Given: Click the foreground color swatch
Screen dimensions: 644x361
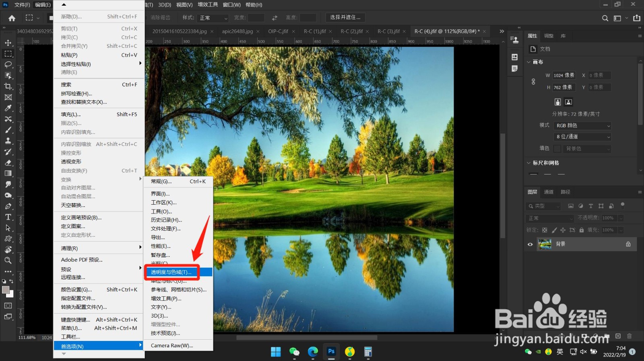Looking at the screenshot, I should [x=6, y=290].
